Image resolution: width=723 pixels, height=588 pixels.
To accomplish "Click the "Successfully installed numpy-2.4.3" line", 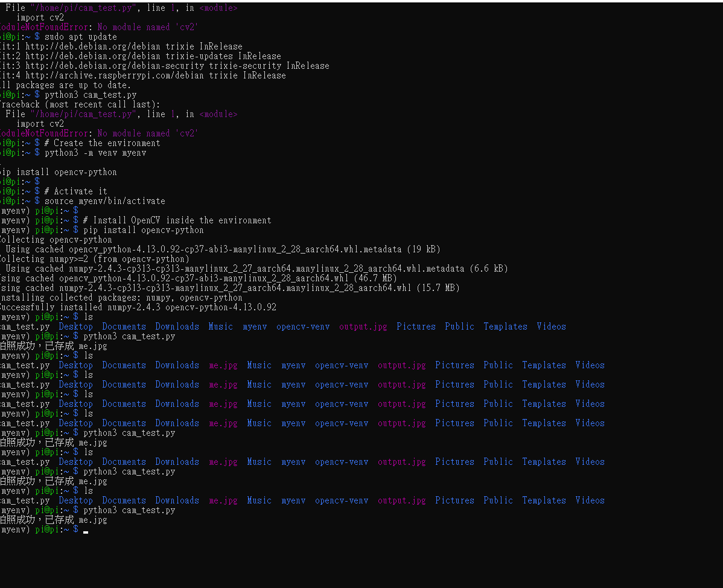I will pos(138,307).
